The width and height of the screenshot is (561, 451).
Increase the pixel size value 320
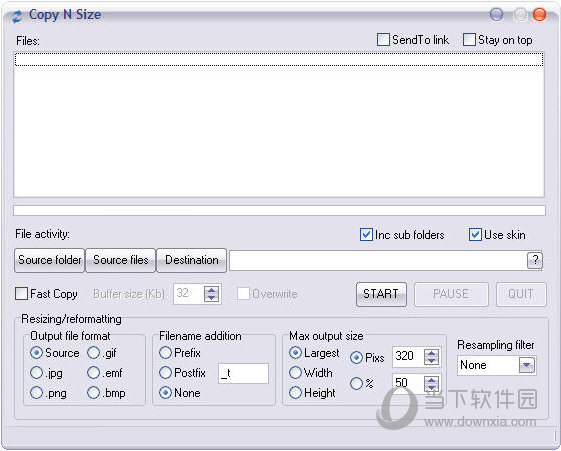(x=431, y=353)
